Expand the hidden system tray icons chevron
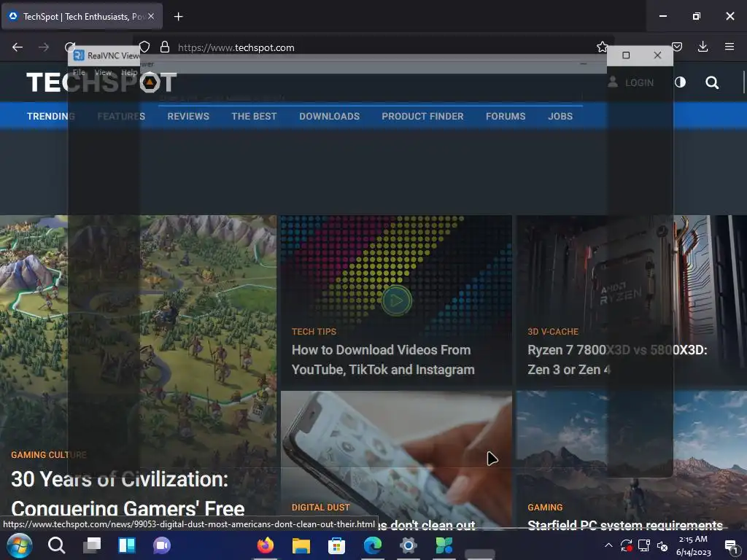Screen dimensions: 747x560 608,545
